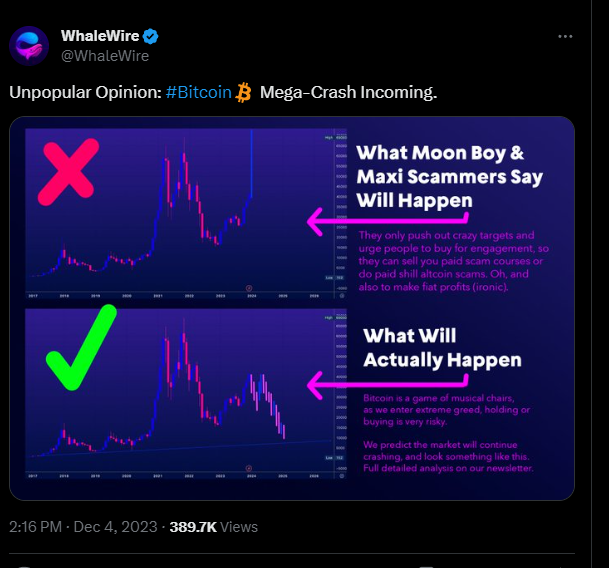Image resolution: width=609 pixels, height=568 pixels.
Task: Click the lower magenta arrow pointing left
Action: pyautogui.click(x=388, y=385)
